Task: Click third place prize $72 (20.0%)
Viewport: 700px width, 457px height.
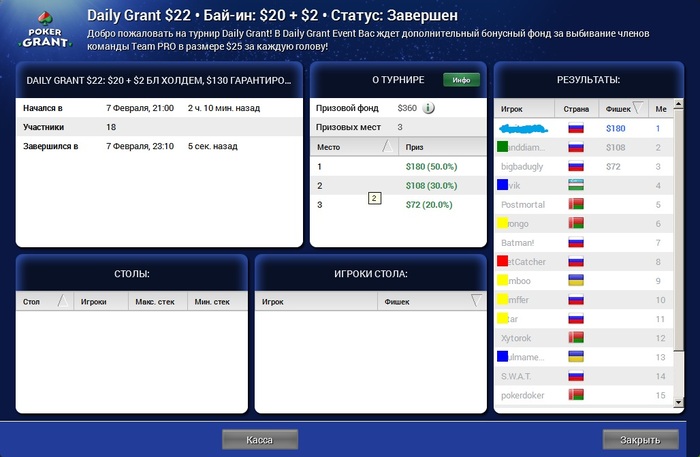Action: click(429, 205)
